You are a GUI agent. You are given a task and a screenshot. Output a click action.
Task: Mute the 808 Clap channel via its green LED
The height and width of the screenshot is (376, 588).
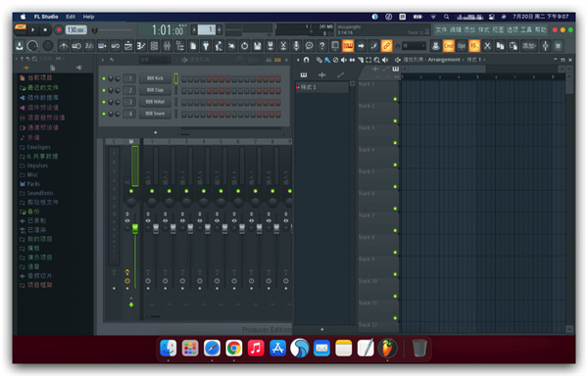tap(104, 90)
